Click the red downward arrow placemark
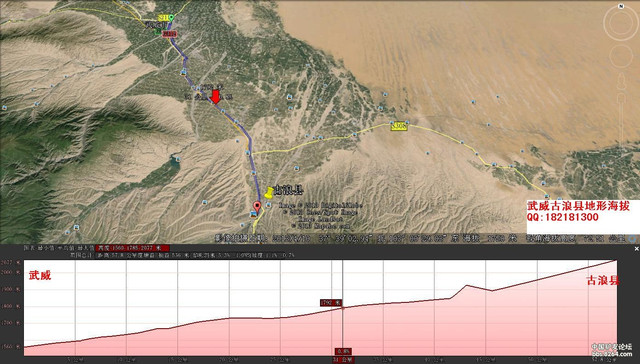640x364 pixels. click(x=215, y=97)
